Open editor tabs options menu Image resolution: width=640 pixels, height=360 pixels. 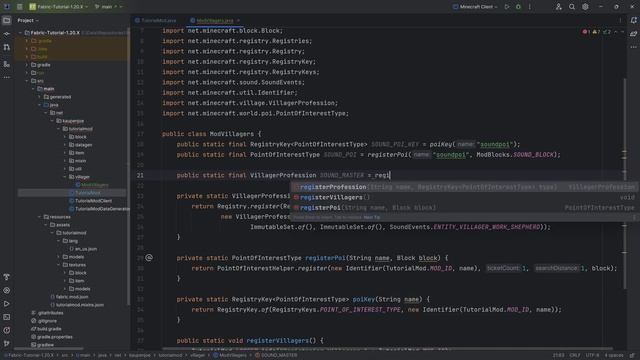tap(620, 20)
